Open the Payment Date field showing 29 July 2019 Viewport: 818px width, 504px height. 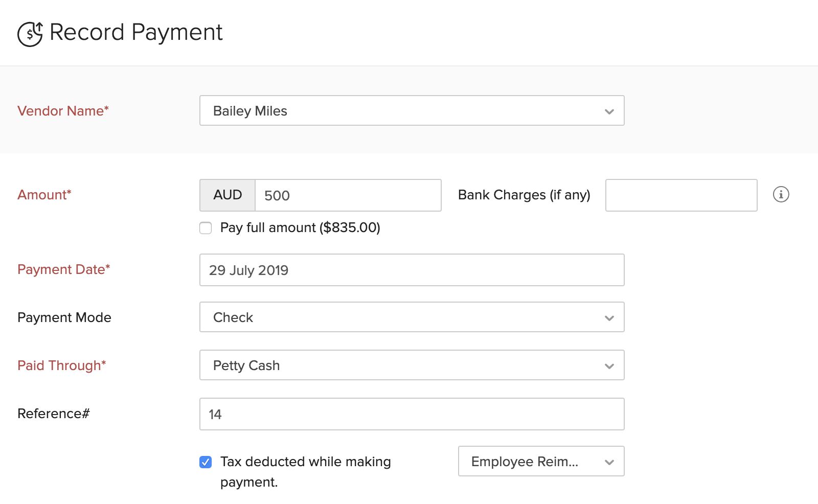pyautogui.click(x=412, y=270)
